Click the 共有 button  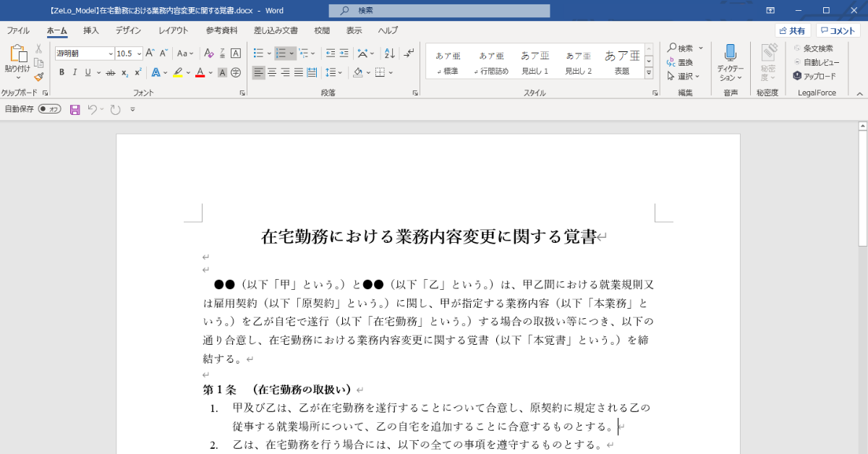791,30
